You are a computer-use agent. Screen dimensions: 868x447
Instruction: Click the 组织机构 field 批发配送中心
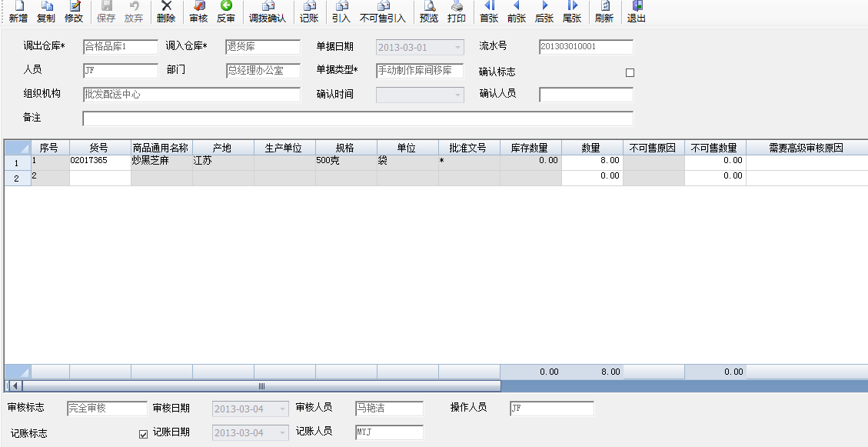(191, 95)
